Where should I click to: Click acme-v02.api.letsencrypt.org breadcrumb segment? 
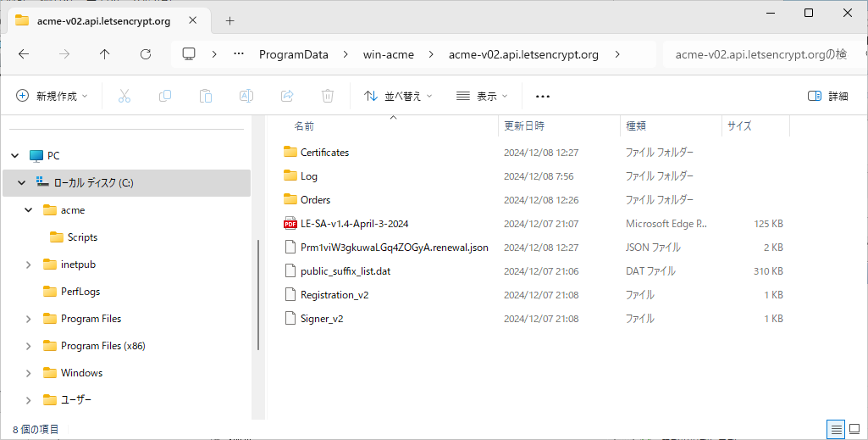523,54
